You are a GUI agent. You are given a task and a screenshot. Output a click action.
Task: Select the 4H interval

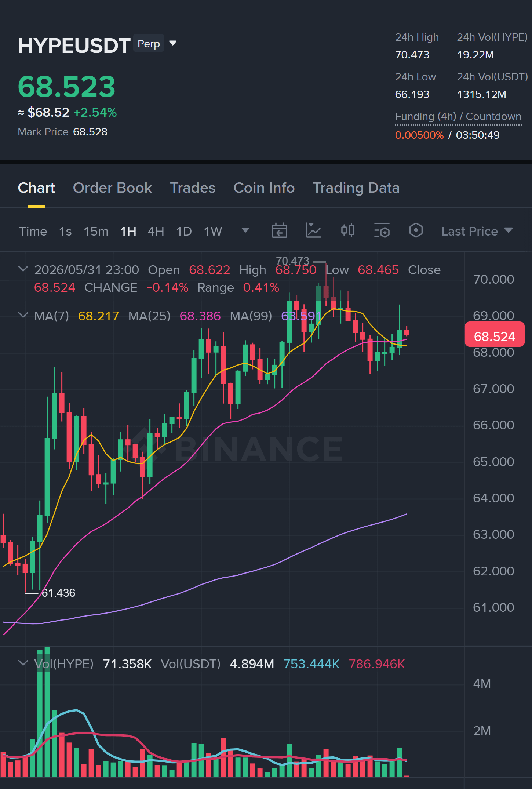[x=156, y=231]
